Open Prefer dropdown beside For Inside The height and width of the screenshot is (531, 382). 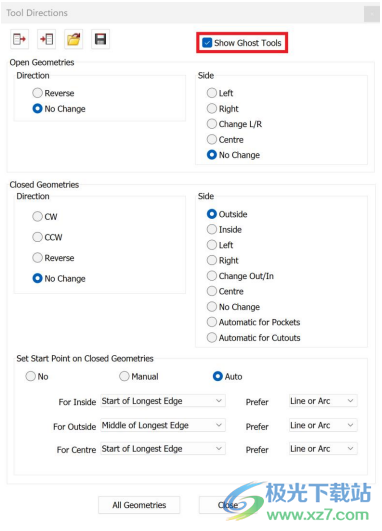323,401
